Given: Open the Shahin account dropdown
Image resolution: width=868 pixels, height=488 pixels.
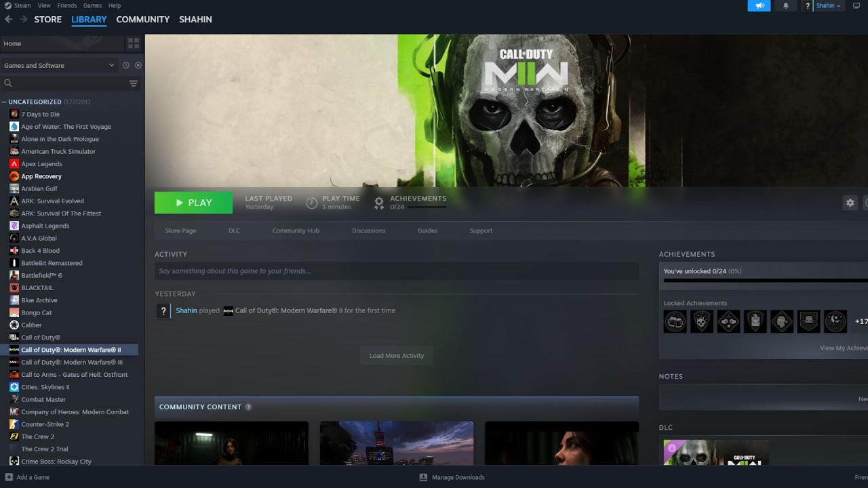Looking at the screenshot, I should click(829, 5).
